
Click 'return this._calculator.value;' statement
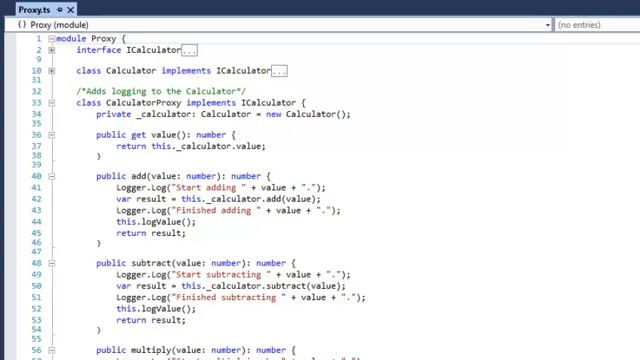pos(191,146)
